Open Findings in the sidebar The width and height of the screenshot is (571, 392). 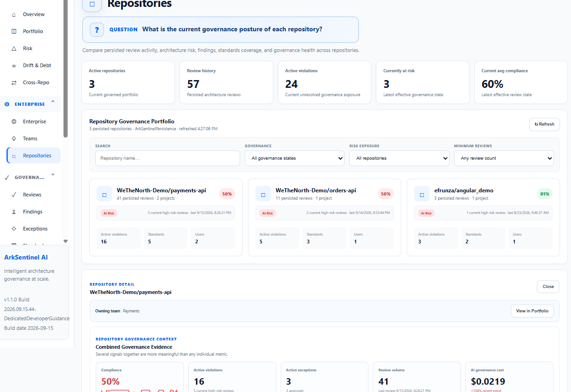[34, 212]
